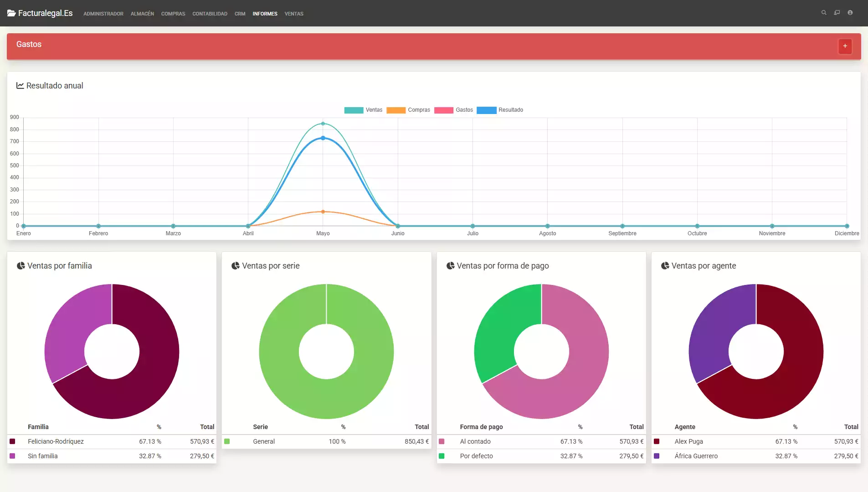The height and width of the screenshot is (492, 868).
Task: Click the Gastos pink legend swatch
Action: tap(443, 110)
